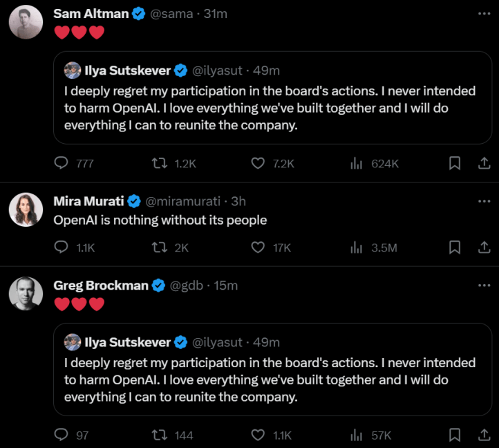
Task: View analytics for Greg Brockman's tweet
Action: (x=357, y=435)
